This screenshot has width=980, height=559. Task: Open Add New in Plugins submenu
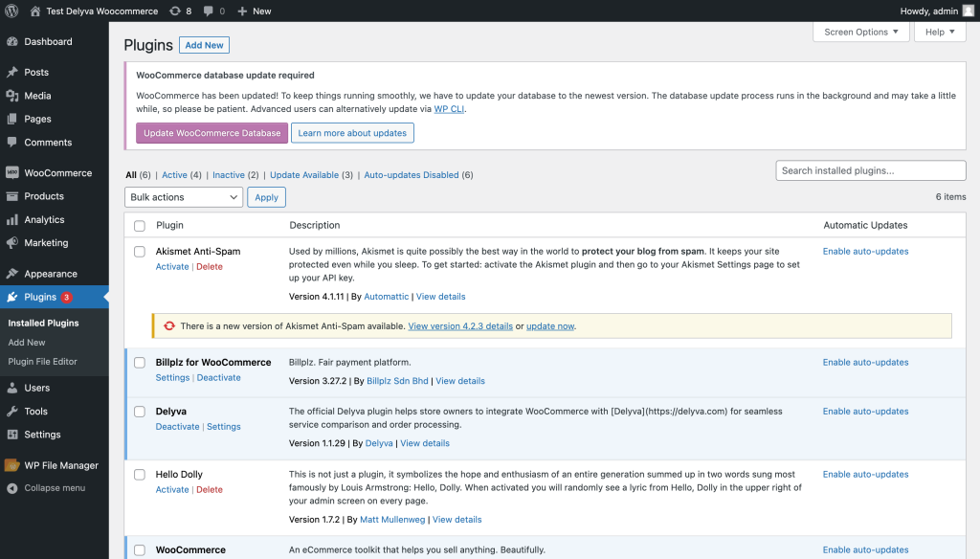[x=27, y=343]
